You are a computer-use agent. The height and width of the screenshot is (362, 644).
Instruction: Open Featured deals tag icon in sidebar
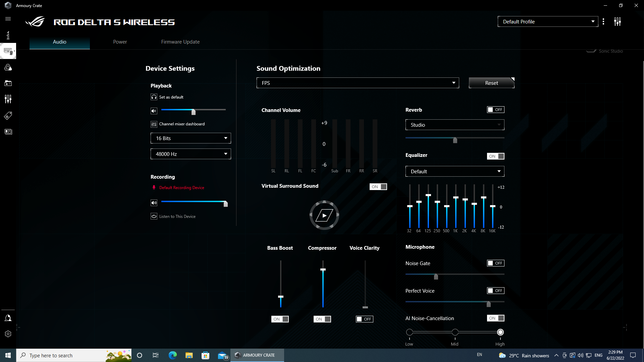coord(8,116)
